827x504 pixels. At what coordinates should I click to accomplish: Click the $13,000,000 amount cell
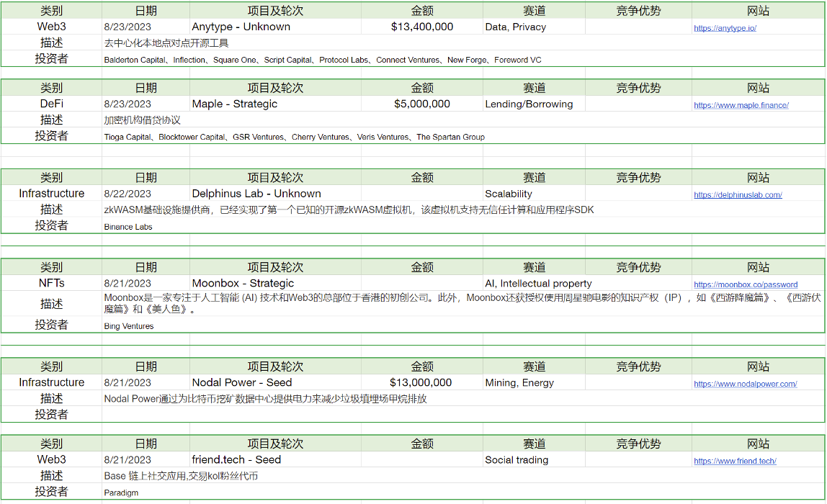[x=422, y=382]
